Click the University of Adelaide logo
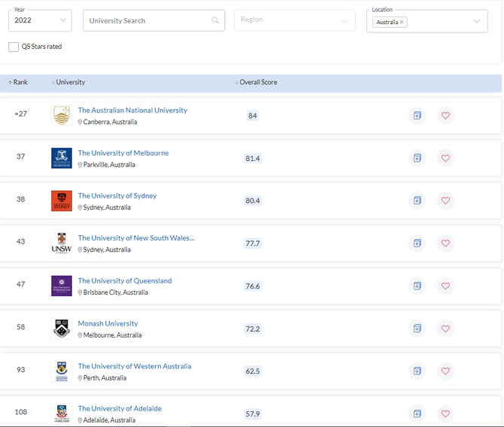The width and height of the screenshot is (504, 427). coord(62,413)
